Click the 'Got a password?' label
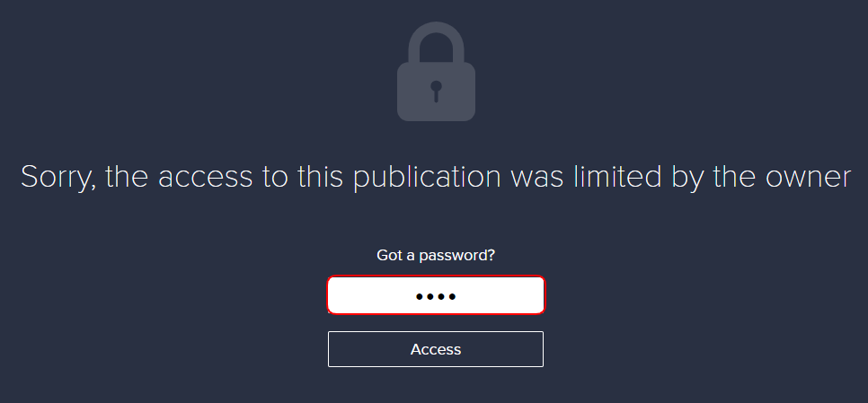The image size is (868, 403). click(x=436, y=256)
